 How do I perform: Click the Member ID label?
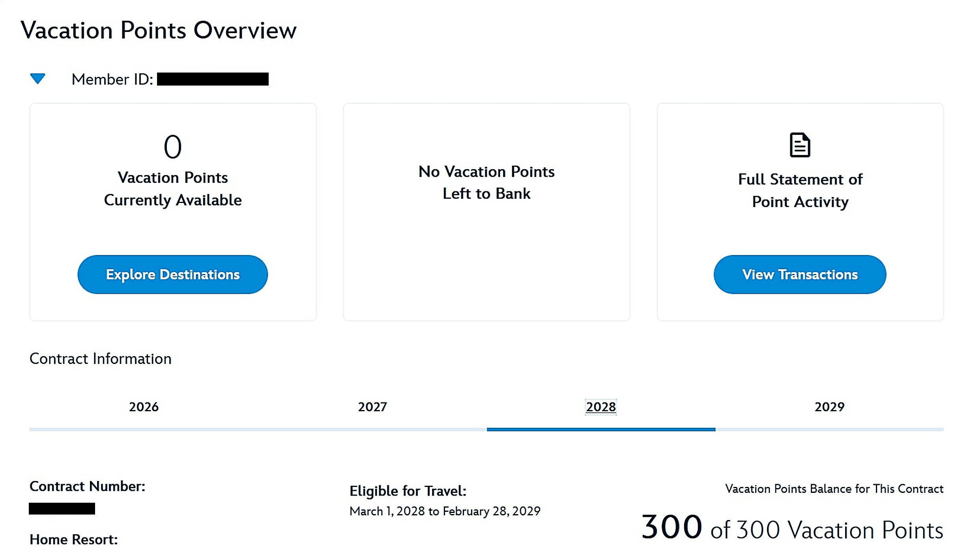tap(112, 79)
